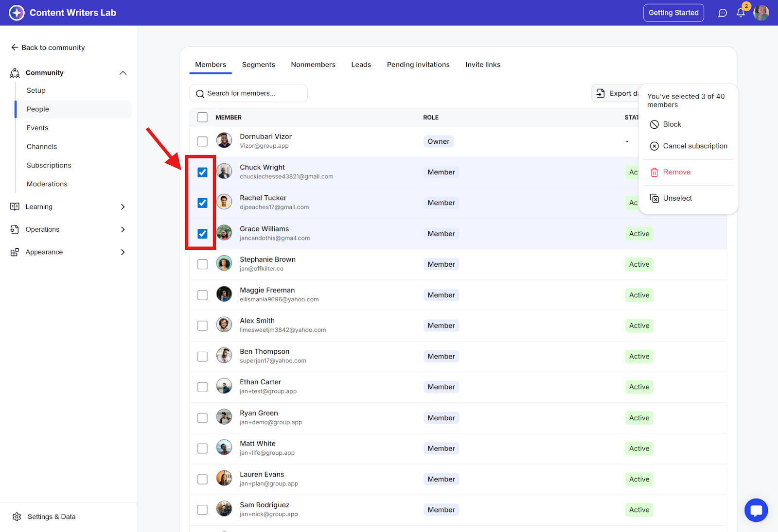This screenshot has width=778, height=532.
Task: Uncheck Chuck Wright's checkbox
Action: pyautogui.click(x=203, y=172)
